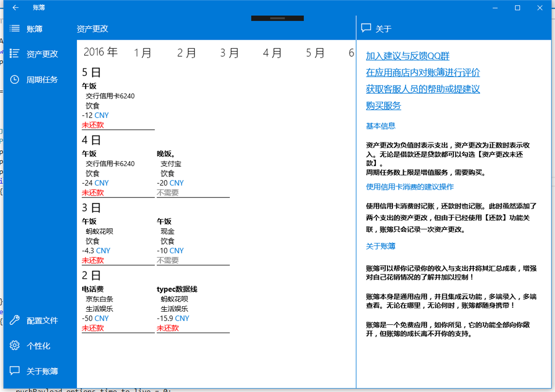The width and height of the screenshot is (555, 392).
Task: Click the 配置文件 wrench icon
Action: [15, 320]
